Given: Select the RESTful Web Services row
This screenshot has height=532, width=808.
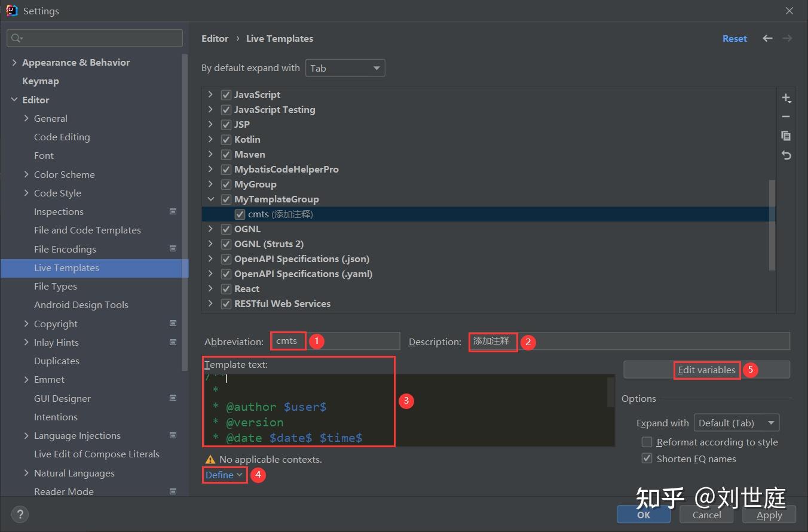Looking at the screenshot, I should tap(488, 304).
